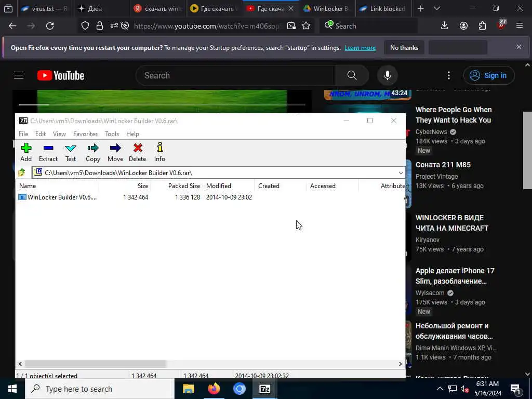Viewport: 532px width, 399px height.
Task: Open the 7-Zip File menu
Action: (x=23, y=134)
